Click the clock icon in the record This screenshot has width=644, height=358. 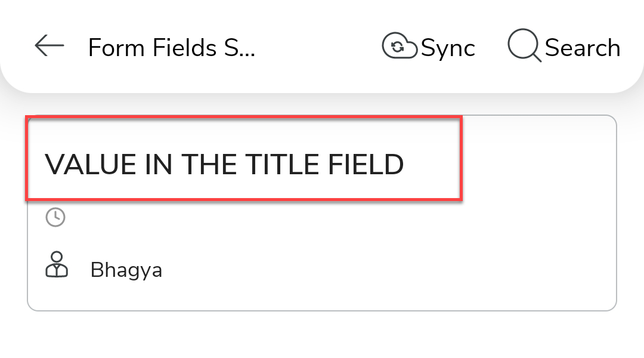[x=55, y=217]
